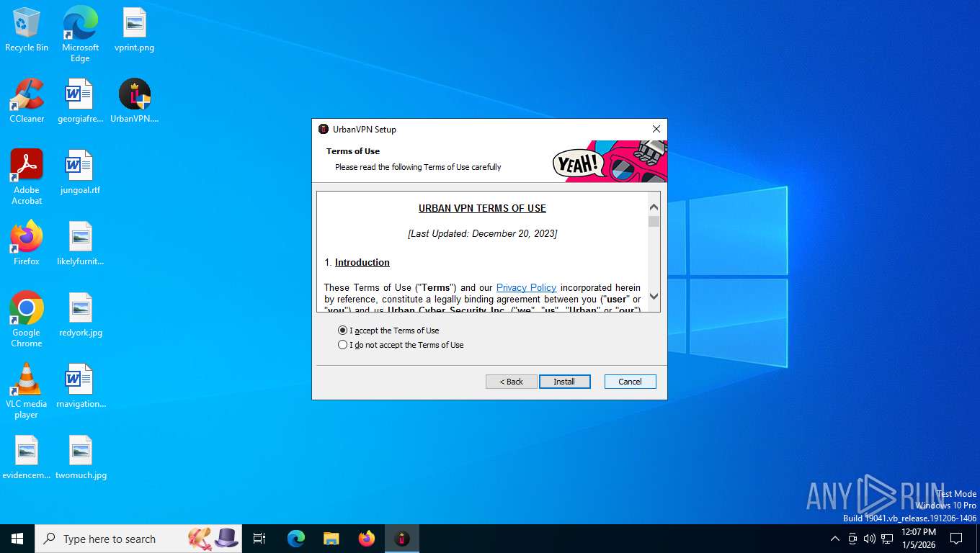This screenshot has width=980, height=553.
Task: Select I accept the Terms of Use
Action: 388,331
